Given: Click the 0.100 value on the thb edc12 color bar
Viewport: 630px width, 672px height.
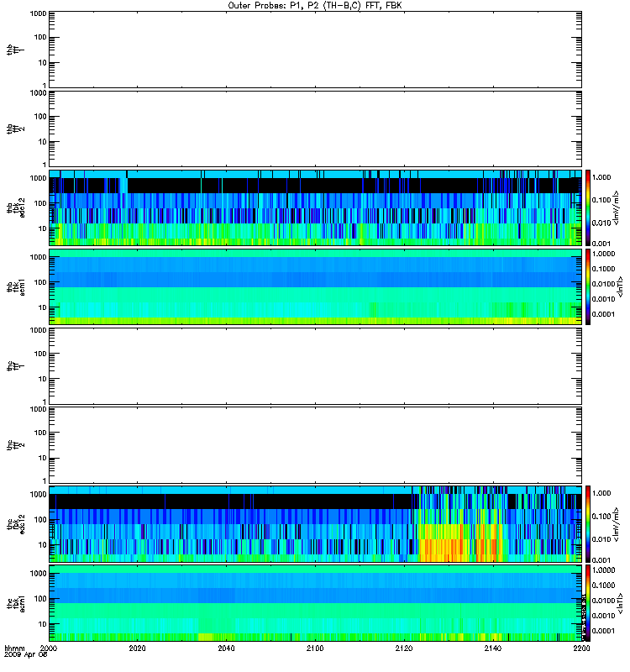Looking at the screenshot, I should coord(601,200).
